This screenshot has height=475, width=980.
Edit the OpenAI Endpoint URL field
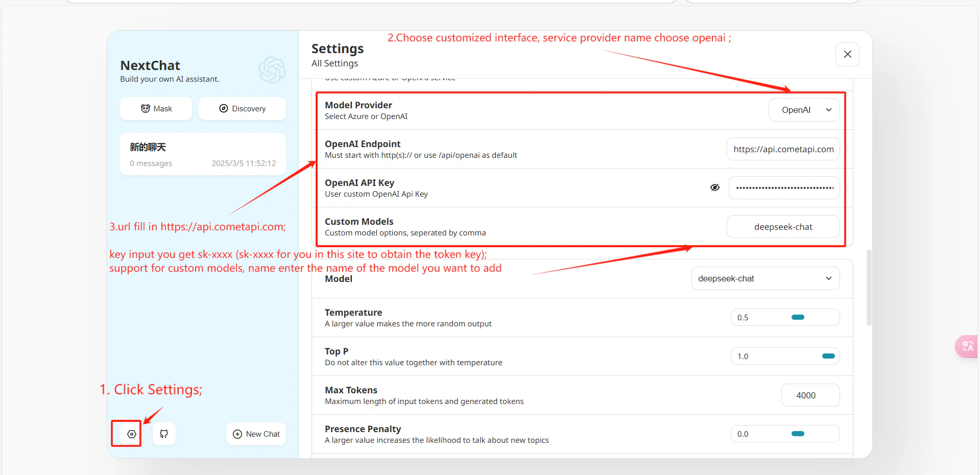pos(783,149)
